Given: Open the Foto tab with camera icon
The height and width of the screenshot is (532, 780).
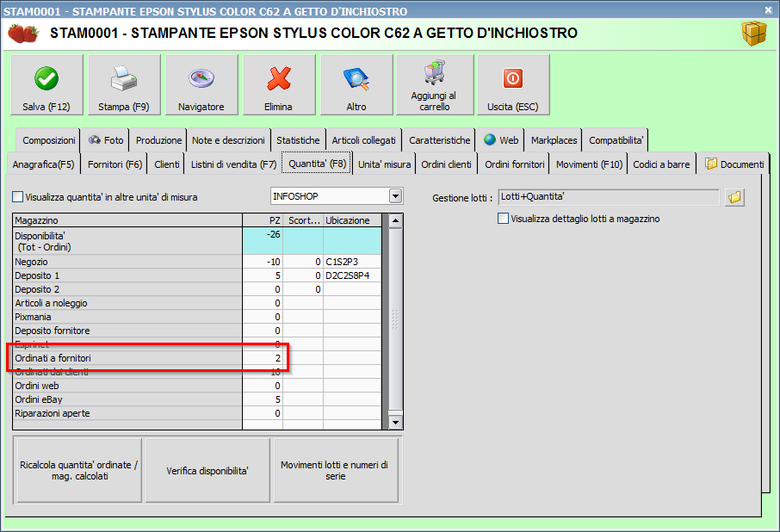Looking at the screenshot, I should (105, 140).
